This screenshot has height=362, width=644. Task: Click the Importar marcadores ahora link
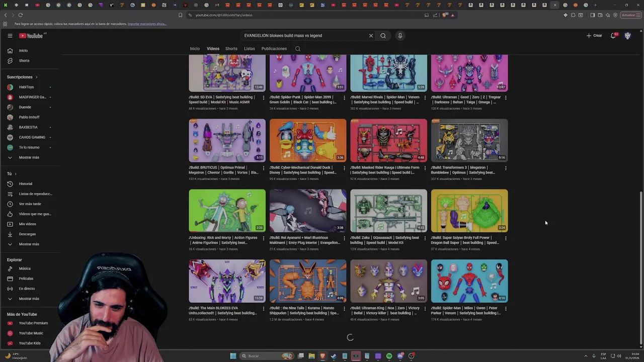[147, 24]
